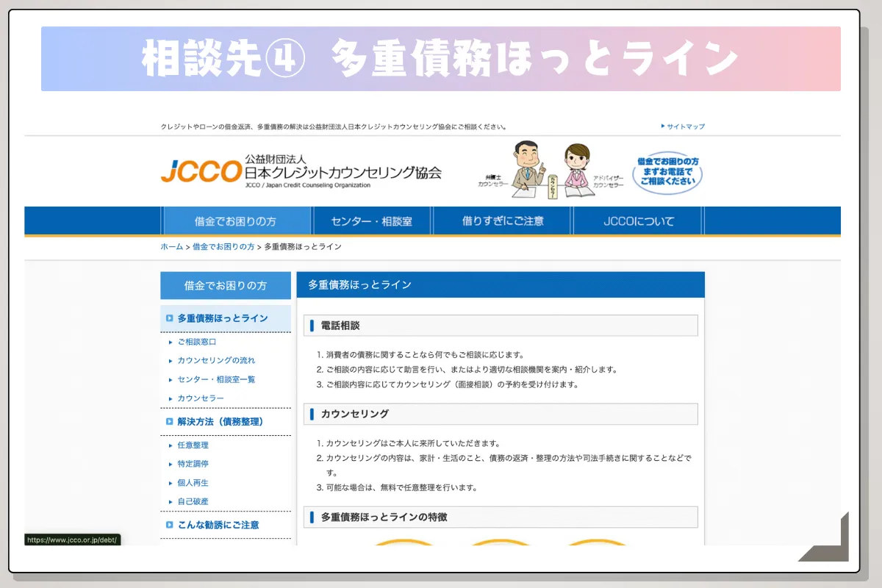Click the gradient title banner 相談先④ 多重債務ほっとライン
The width and height of the screenshot is (882, 588).
[441, 59]
